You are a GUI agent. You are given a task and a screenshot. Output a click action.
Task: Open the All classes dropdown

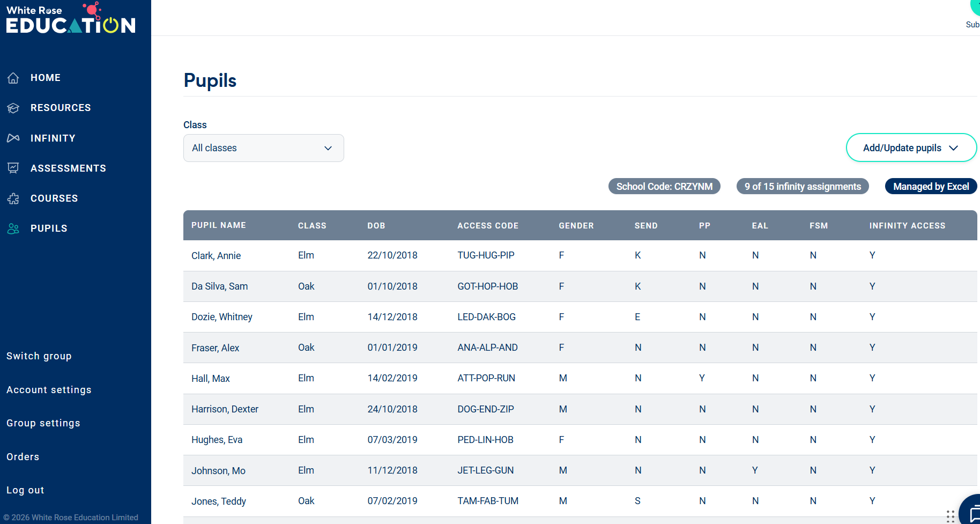coord(264,148)
